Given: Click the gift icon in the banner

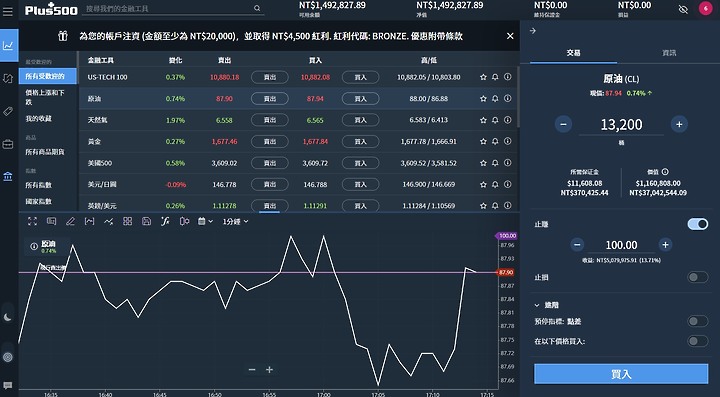Looking at the screenshot, I should coord(63,36).
